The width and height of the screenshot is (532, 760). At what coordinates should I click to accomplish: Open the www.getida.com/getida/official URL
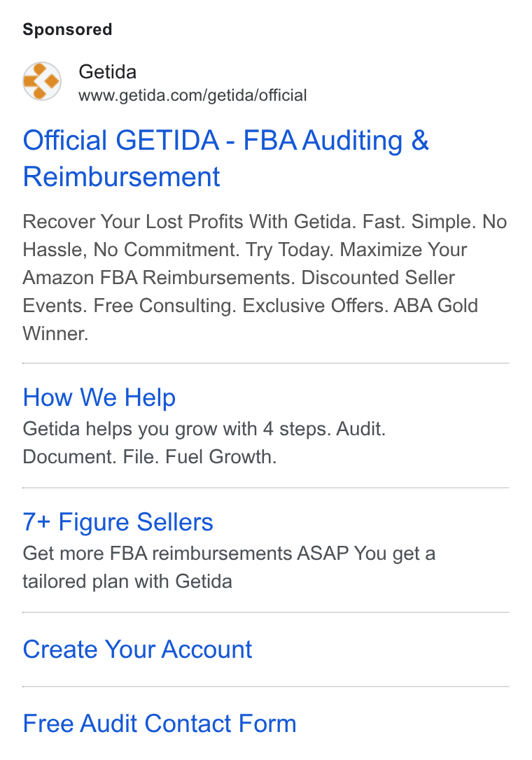point(192,95)
